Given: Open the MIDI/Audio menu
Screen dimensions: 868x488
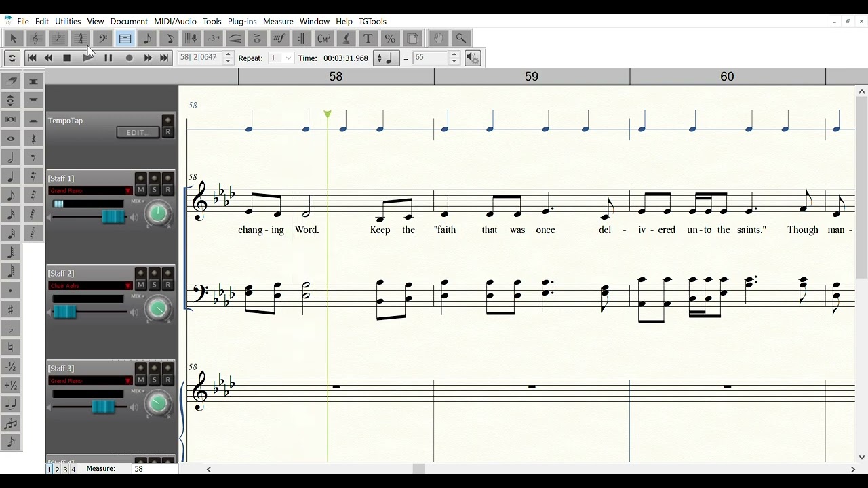Looking at the screenshot, I should click(175, 22).
